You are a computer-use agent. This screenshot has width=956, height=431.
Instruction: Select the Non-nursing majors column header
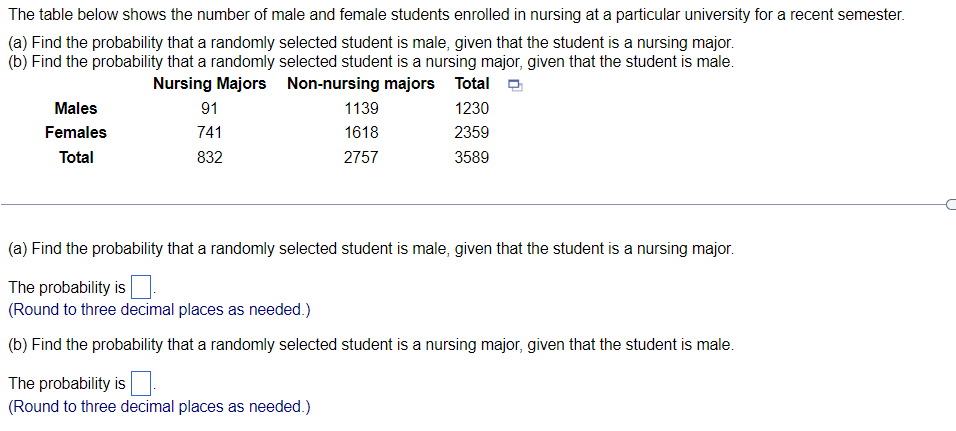click(360, 84)
